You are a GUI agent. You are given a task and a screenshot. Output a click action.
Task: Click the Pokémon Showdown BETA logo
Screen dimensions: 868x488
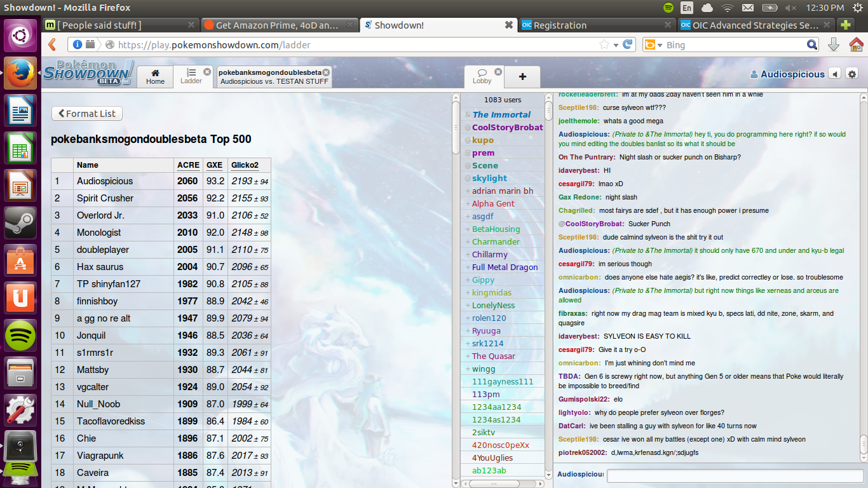89,72
